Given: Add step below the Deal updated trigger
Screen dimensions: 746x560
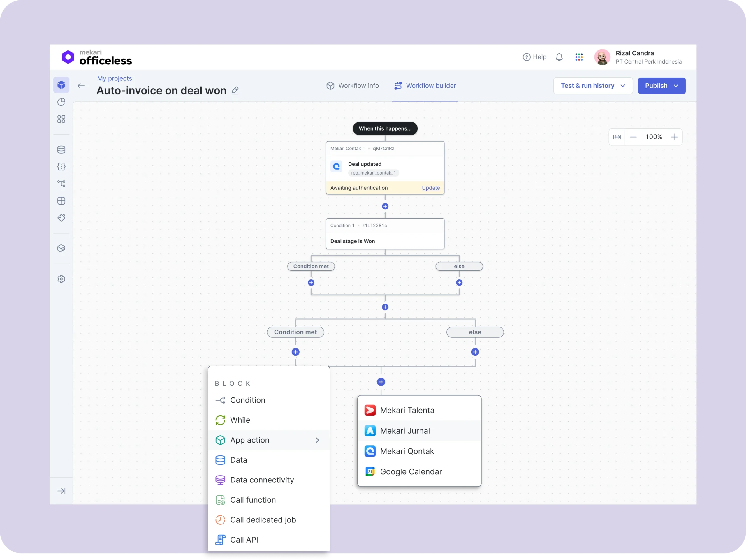Looking at the screenshot, I should [x=385, y=206].
